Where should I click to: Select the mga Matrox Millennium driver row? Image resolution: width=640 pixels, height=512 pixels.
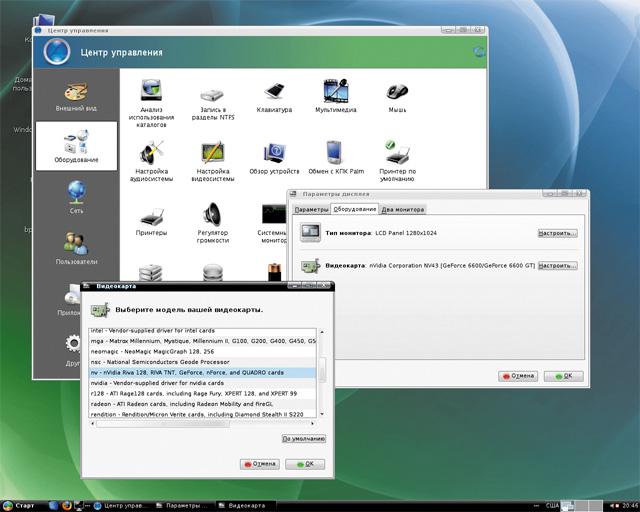point(202,341)
